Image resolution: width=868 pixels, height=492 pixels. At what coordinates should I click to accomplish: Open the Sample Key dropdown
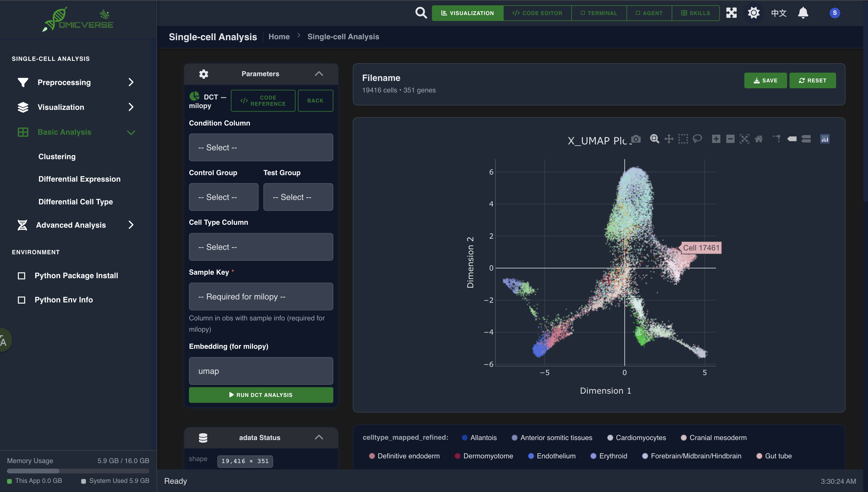261,296
